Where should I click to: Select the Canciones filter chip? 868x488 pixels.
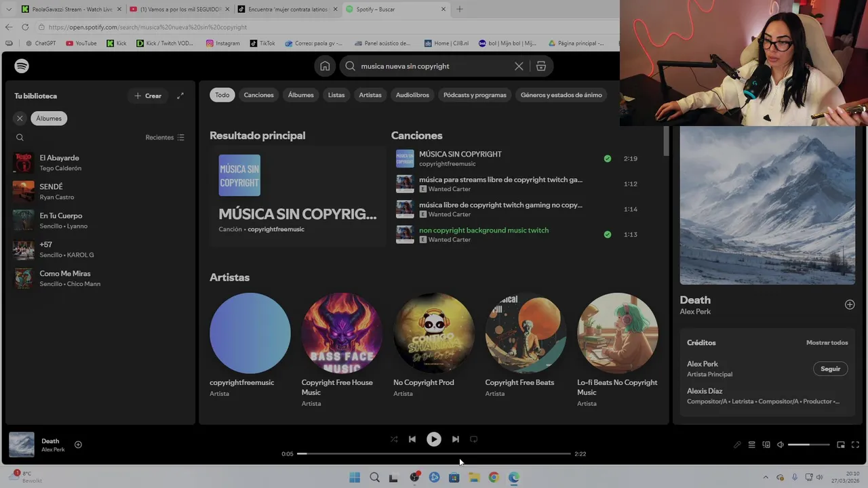[x=258, y=95]
